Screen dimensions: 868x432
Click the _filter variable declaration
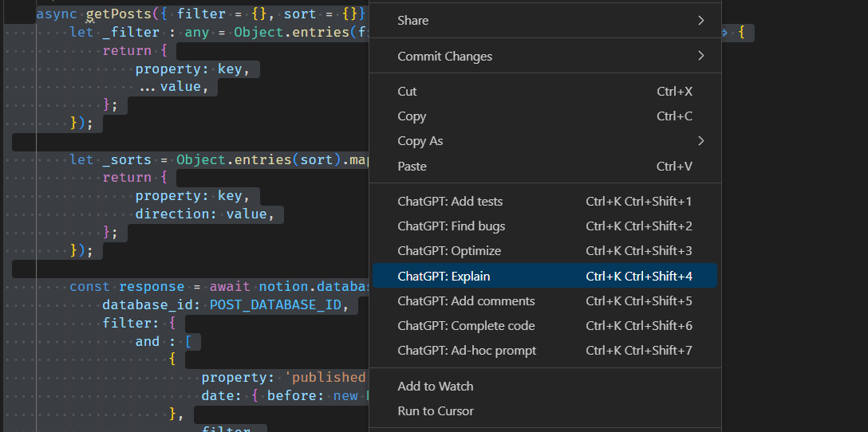point(131,33)
